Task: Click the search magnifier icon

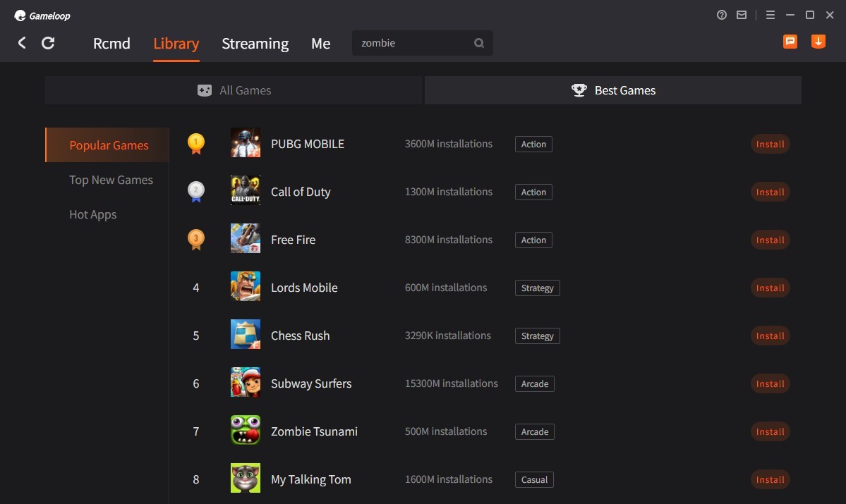Action: 479,43
